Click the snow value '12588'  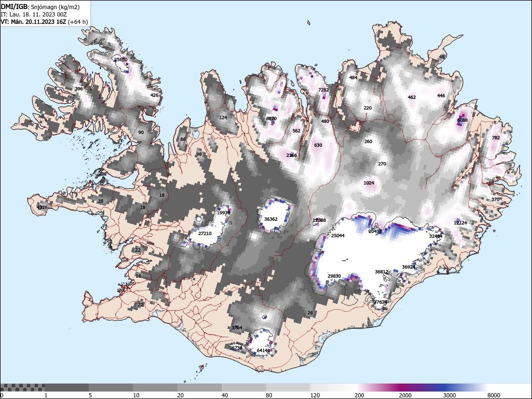click(319, 220)
